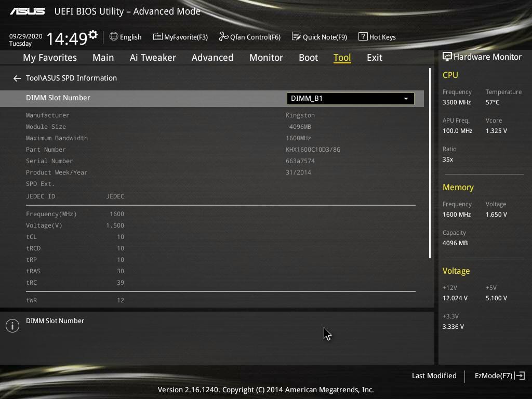
Task: Click part number KHX1600C10D3/8G
Action: 313,150
